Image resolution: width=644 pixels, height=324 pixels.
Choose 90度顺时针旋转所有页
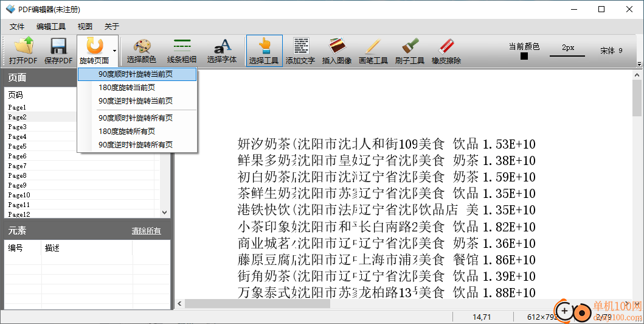[x=137, y=118]
